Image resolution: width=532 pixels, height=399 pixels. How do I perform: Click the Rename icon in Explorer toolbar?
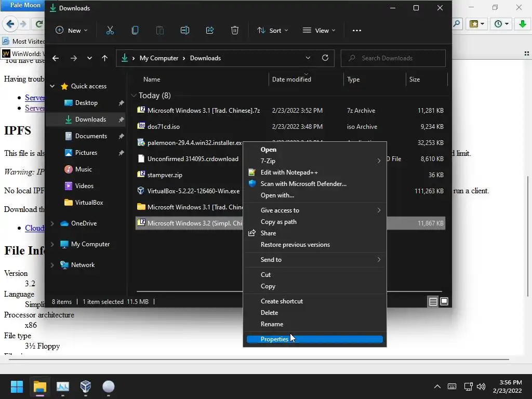(185, 31)
